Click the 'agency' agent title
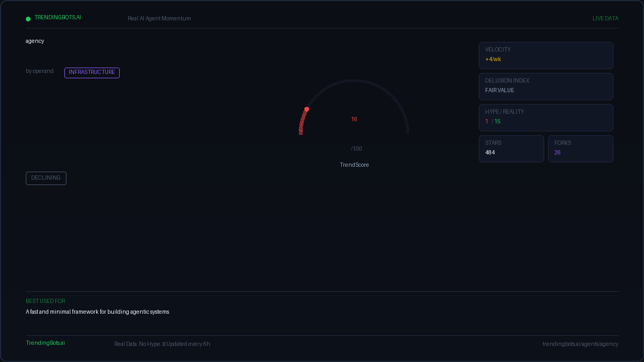Viewport: 644px width, 362px height. click(35, 41)
